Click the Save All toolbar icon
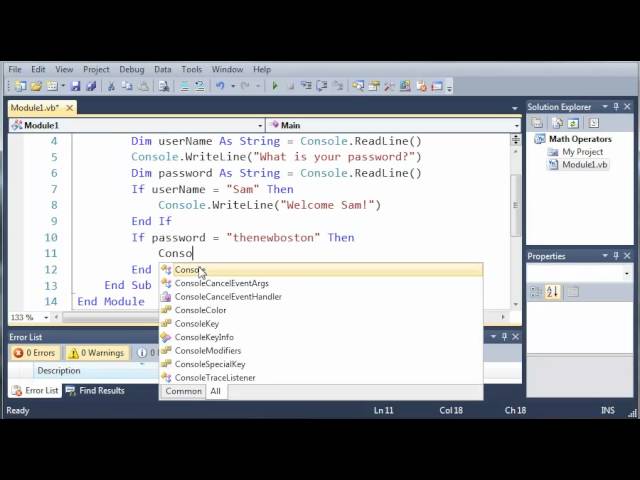 pyautogui.click(x=91, y=87)
